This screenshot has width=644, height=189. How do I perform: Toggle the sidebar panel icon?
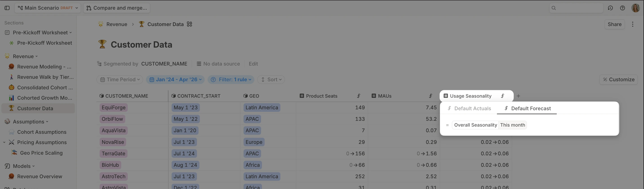pyautogui.click(x=7, y=8)
